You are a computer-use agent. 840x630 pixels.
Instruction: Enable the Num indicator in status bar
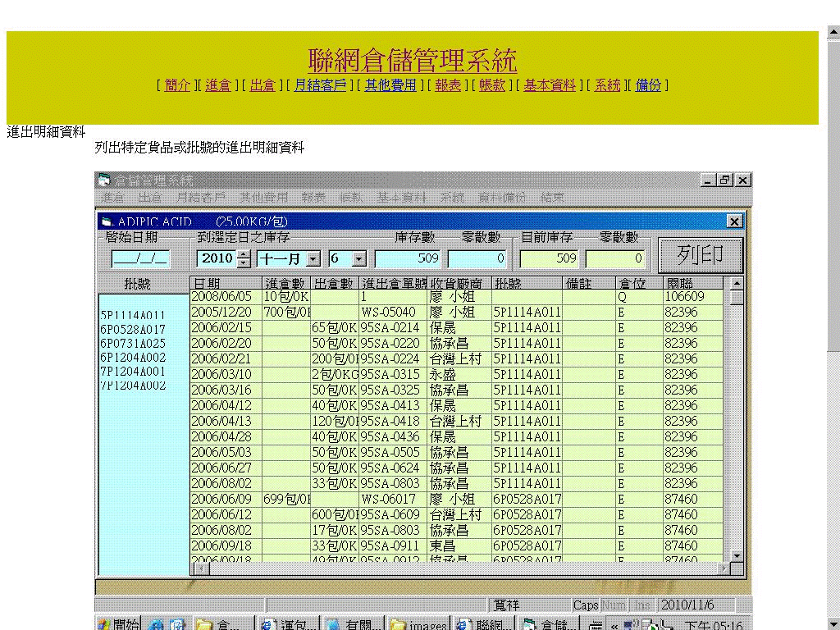[x=614, y=605]
